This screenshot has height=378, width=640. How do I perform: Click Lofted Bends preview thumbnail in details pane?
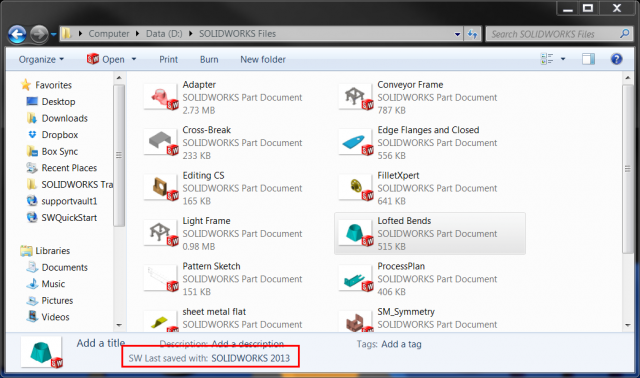click(x=42, y=352)
